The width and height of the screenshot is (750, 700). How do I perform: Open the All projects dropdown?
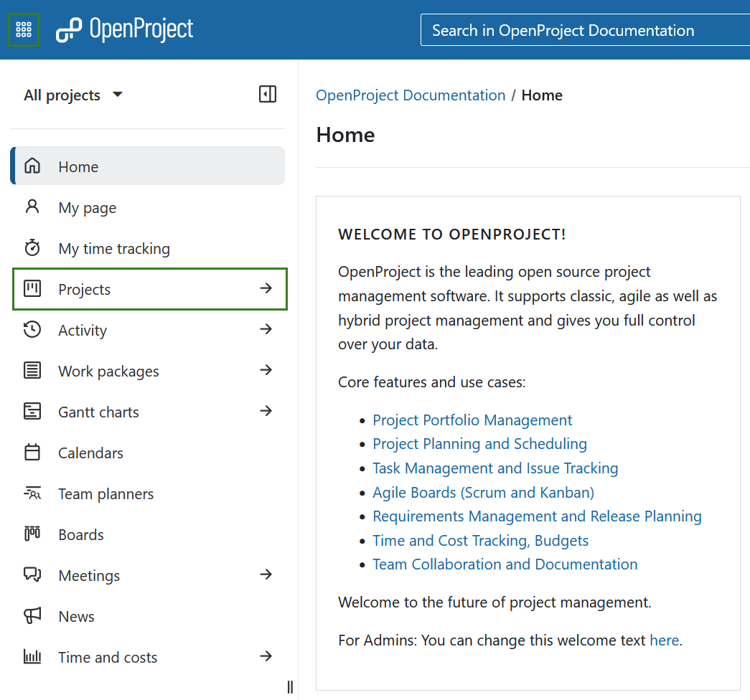click(x=72, y=94)
